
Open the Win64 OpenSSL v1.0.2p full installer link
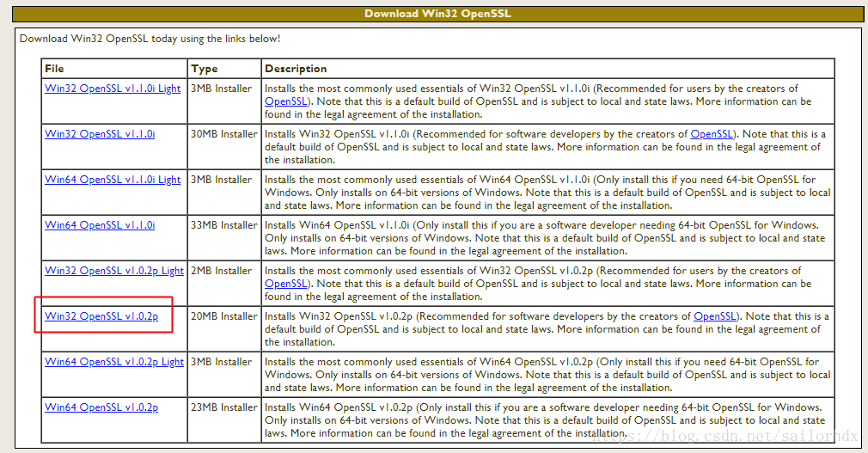tap(101, 407)
